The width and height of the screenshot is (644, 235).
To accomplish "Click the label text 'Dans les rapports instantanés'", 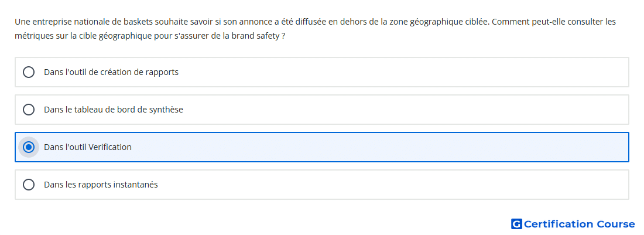I will [x=101, y=185].
